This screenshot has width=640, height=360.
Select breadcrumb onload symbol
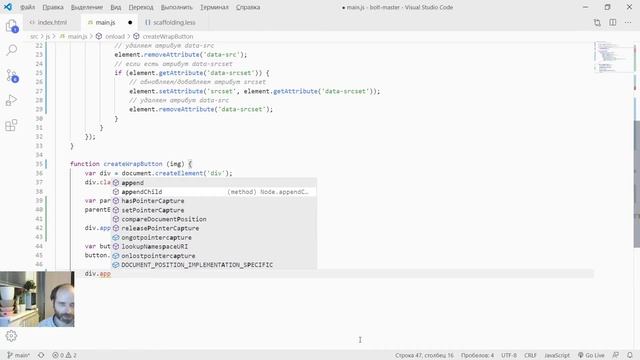(x=110, y=36)
